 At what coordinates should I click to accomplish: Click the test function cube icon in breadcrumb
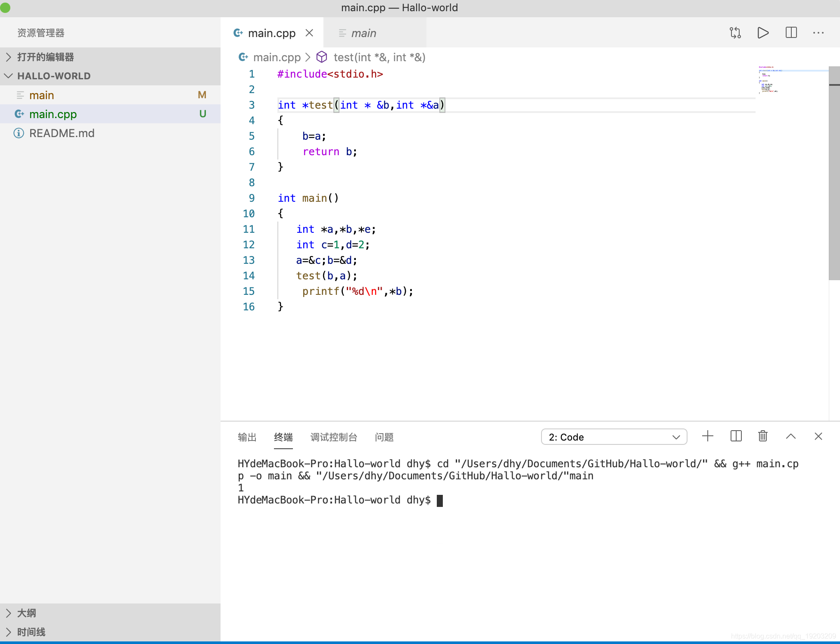[x=322, y=57]
